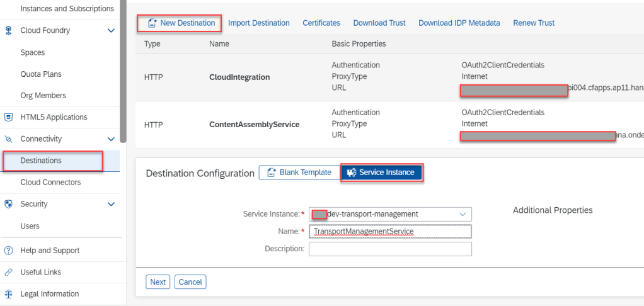Open the Service Instance dropdown

point(463,214)
